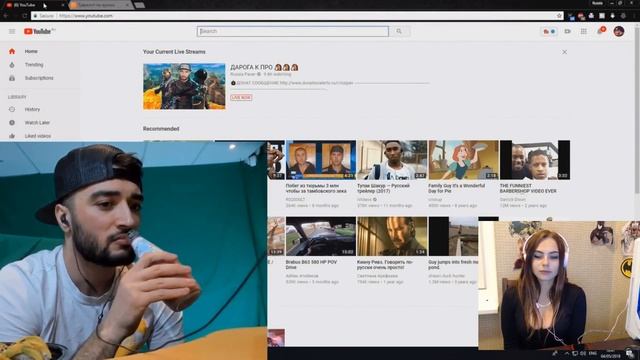
Task: Click the live streaming indicator button in header
Action: 549,31
